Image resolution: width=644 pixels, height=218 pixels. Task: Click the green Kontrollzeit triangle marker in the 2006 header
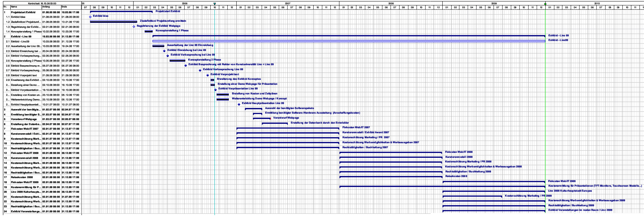click(215, 4)
